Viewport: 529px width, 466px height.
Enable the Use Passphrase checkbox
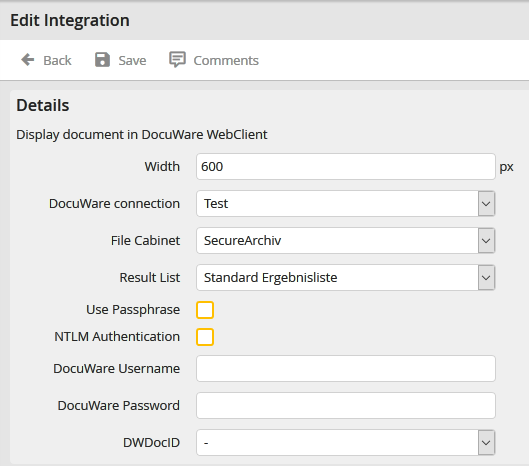pos(205,310)
